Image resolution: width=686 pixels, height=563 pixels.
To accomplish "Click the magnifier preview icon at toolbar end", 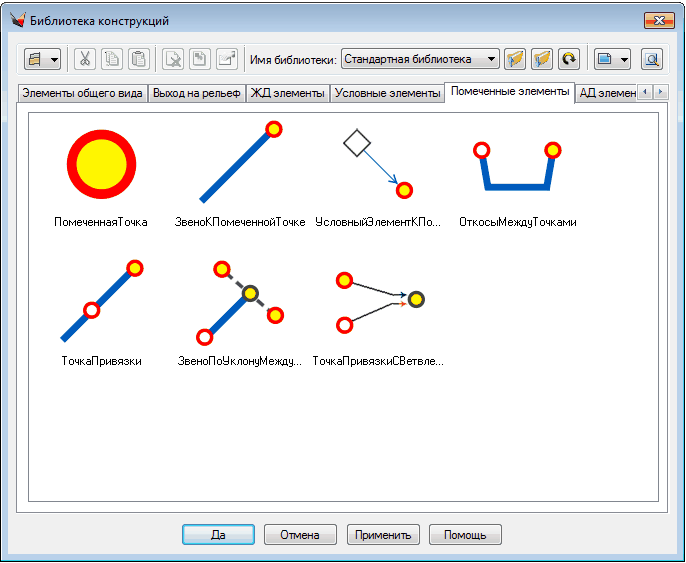I will pos(652,59).
